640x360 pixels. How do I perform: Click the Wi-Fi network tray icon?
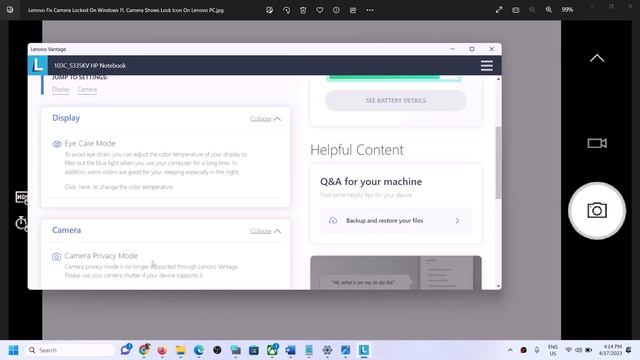(568, 350)
